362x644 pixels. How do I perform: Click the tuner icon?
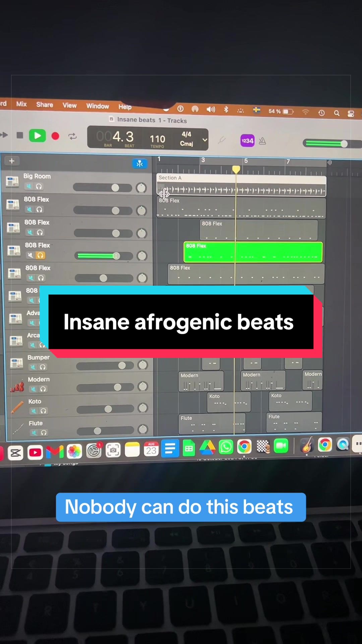222,140
